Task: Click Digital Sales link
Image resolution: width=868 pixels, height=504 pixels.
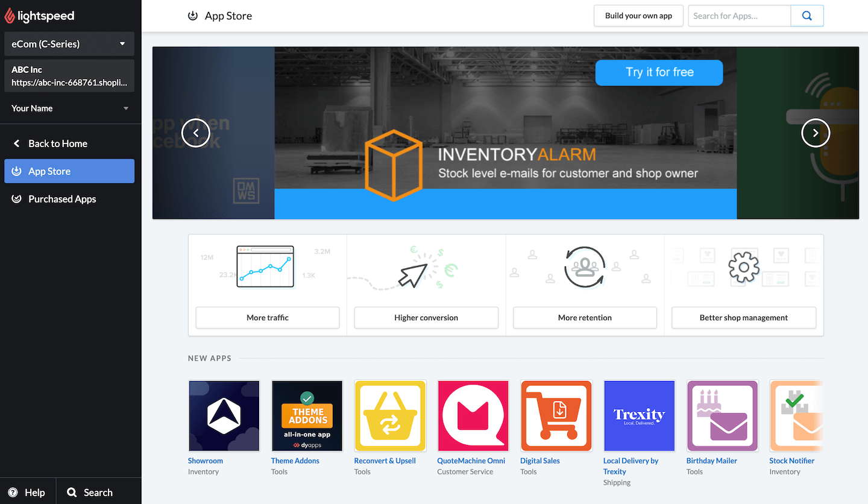Action: coord(540,461)
